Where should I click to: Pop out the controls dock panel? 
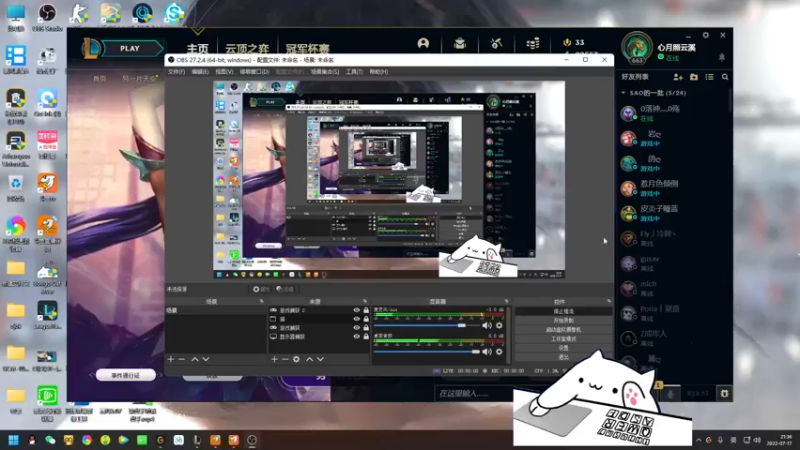tap(609, 302)
